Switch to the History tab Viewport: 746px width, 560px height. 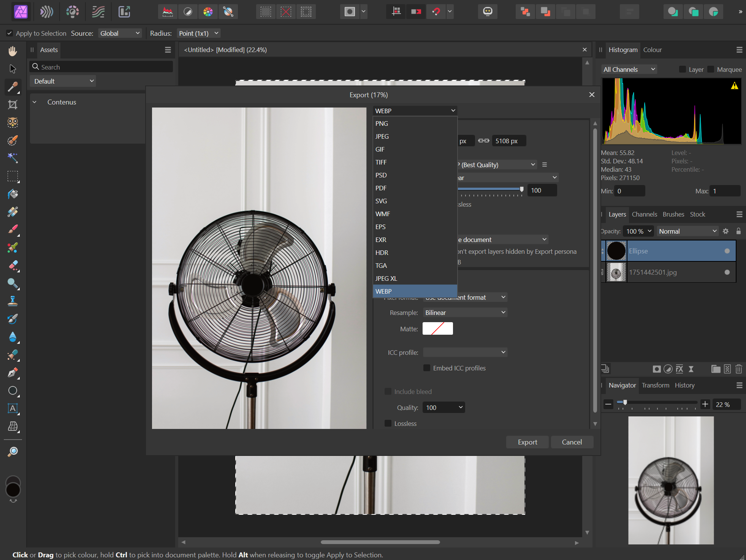684,385
